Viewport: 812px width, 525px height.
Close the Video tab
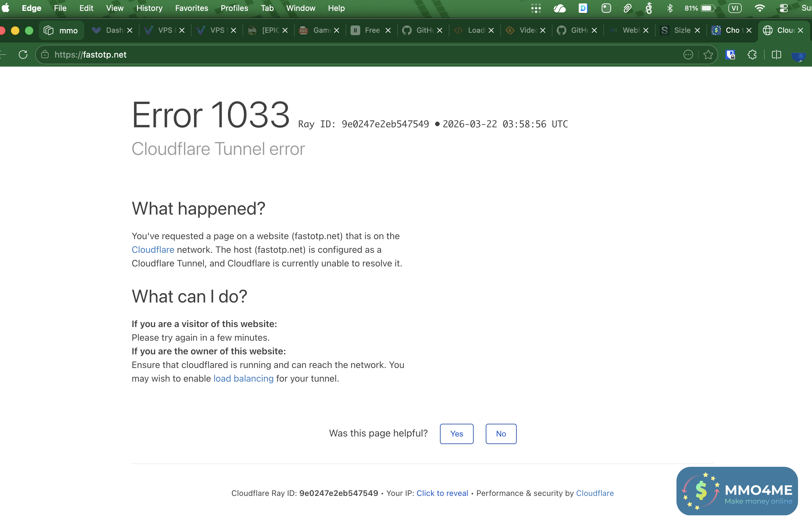(542, 30)
